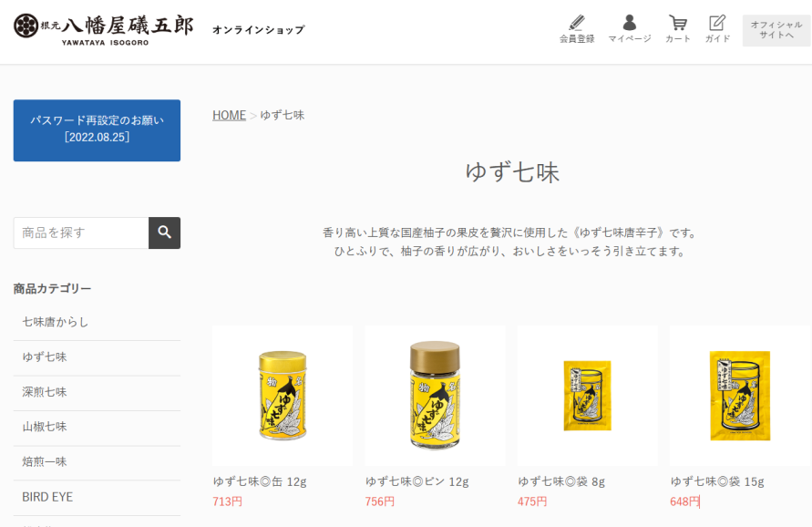
Task: Open the ゆず七味 缶 12g product image
Action: point(283,396)
